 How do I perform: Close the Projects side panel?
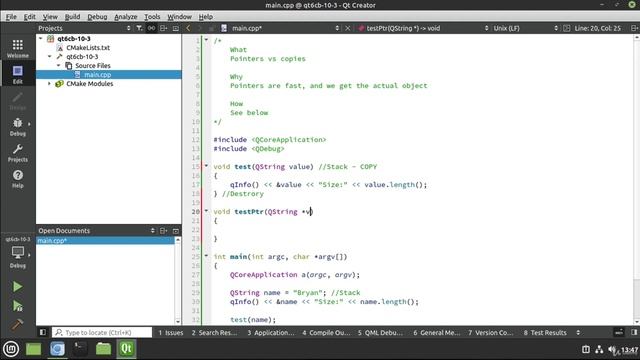coord(176,28)
